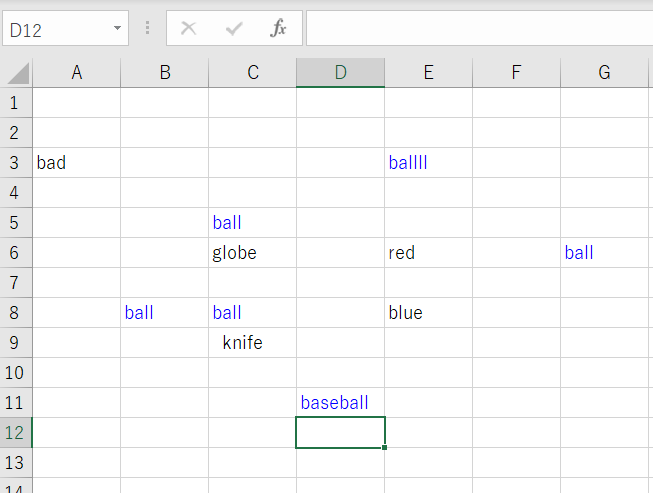Image resolution: width=653 pixels, height=493 pixels.
Task: Click the Name Box showing D12
Action: (x=65, y=28)
